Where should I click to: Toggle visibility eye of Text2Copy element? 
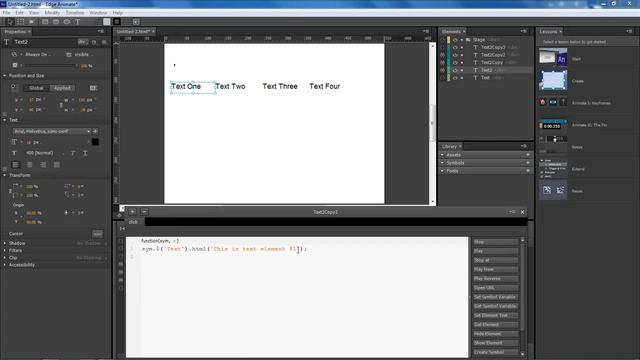pyautogui.click(x=455, y=62)
